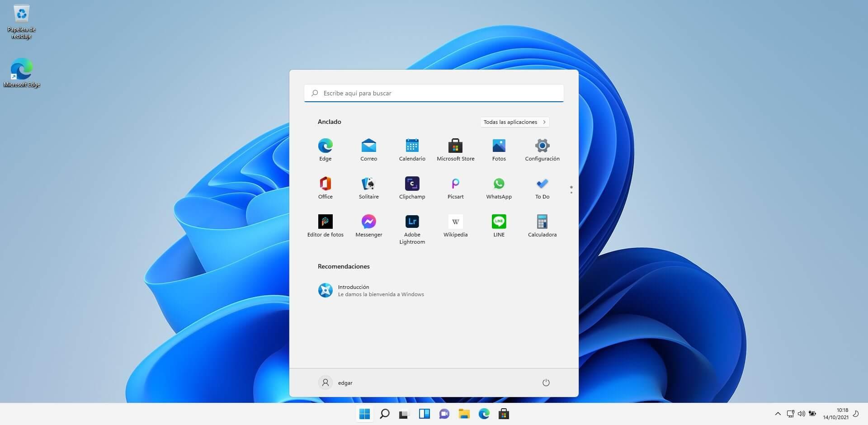Open the Solitaire game
868x425 pixels.
tap(368, 188)
